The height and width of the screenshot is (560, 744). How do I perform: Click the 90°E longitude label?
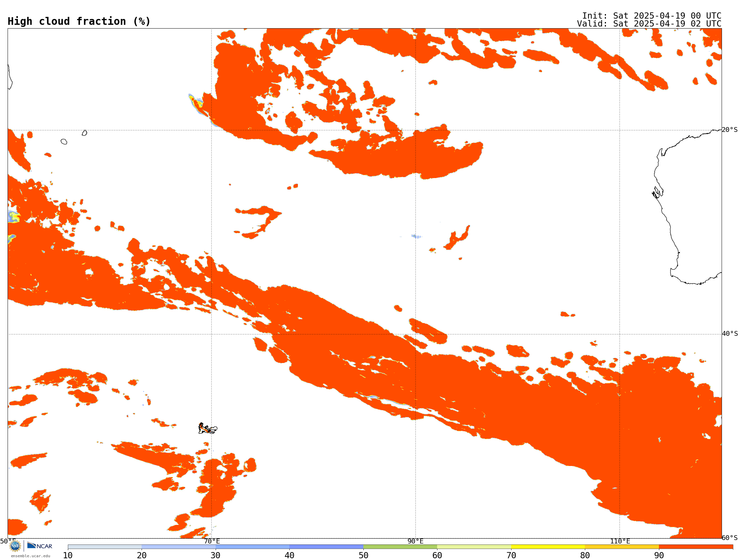415,541
